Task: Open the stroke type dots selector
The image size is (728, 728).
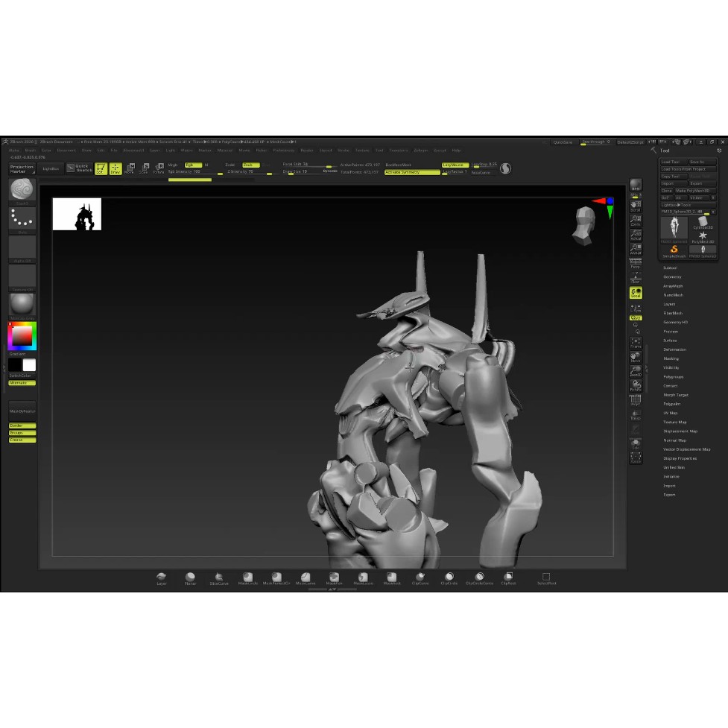Action: click(22, 219)
